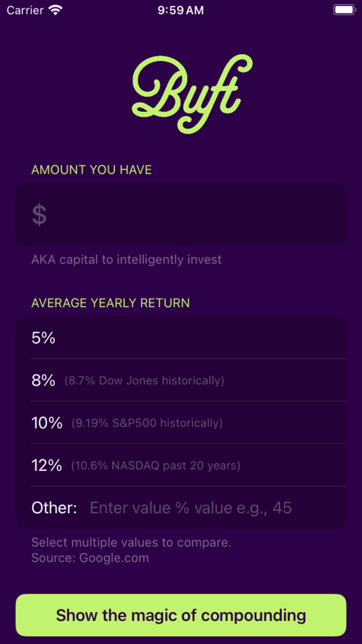Tap the AMOUNT YOU HAVE heading

click(92, 169)
